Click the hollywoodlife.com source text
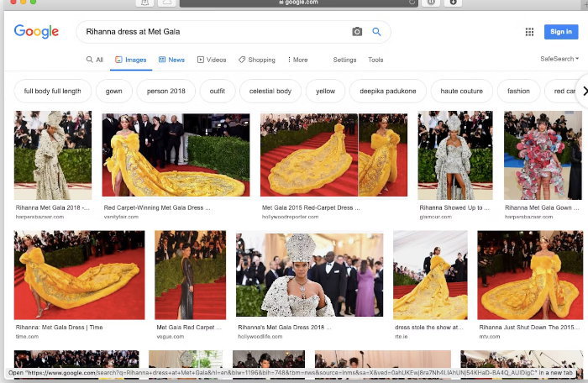The height and width of the screenshot is (383, 588). pyautogui.click(x=260, y=337)
